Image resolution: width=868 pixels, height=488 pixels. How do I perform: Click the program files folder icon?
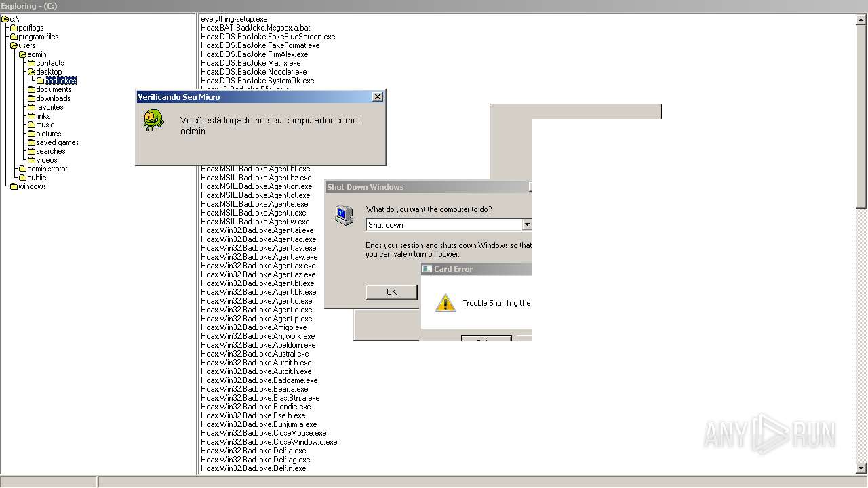pyautogui.click(x=14, y=37)
